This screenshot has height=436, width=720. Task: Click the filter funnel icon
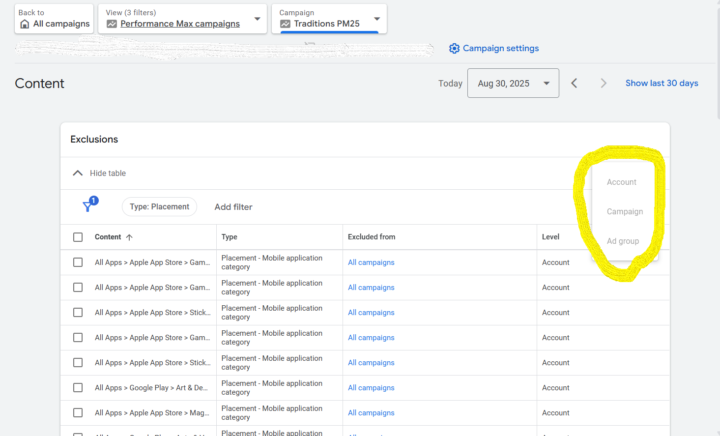click(x=89, y=206)
